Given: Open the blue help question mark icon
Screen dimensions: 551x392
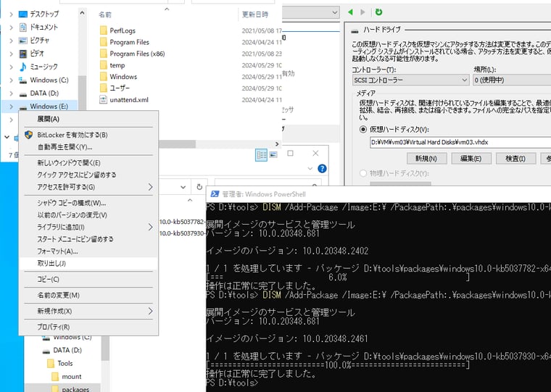Looking at the screenshot, I should (322, 169).
